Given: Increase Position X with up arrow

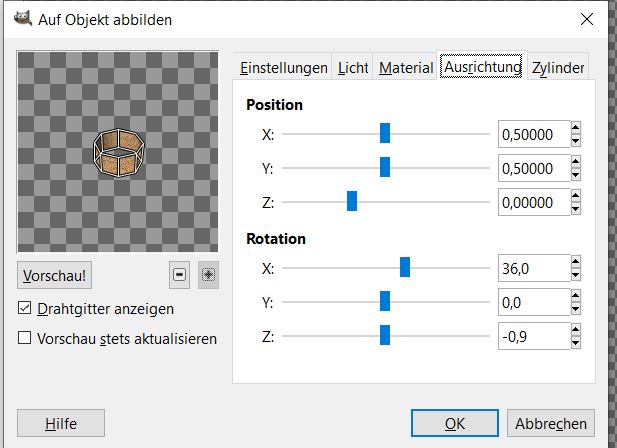Looking at the screenshot, I should [576, 127].
